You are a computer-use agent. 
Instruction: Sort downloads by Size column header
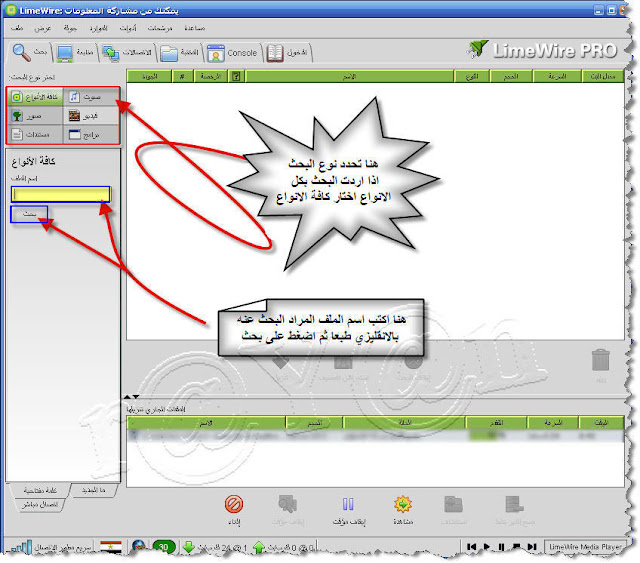pos(314,423)
